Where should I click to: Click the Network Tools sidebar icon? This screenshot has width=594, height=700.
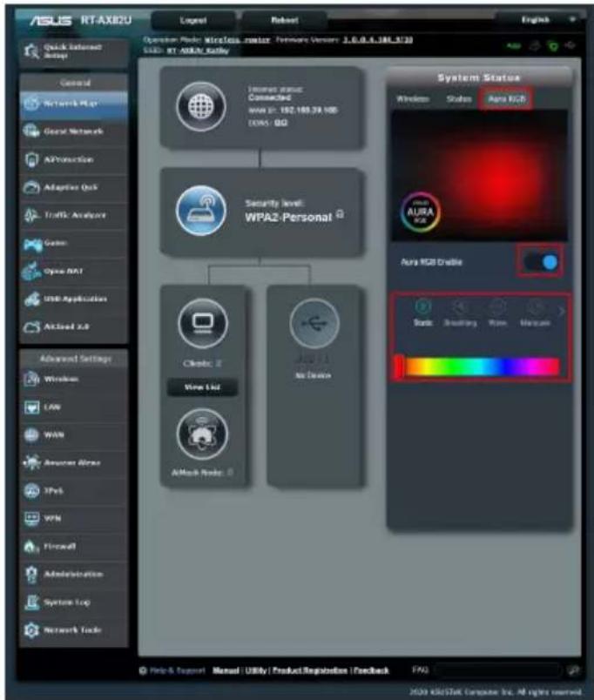(x=31, y=629)
